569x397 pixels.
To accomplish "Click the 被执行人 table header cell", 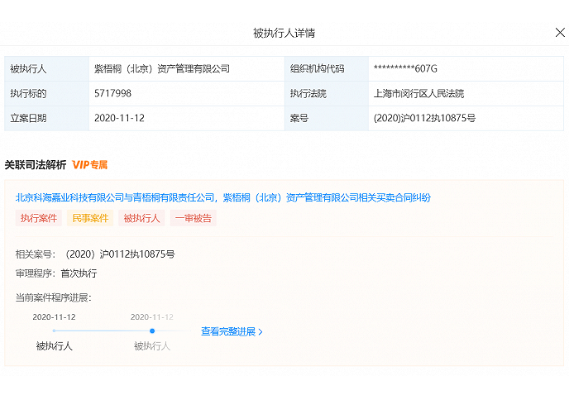I will tap(46, 69).
